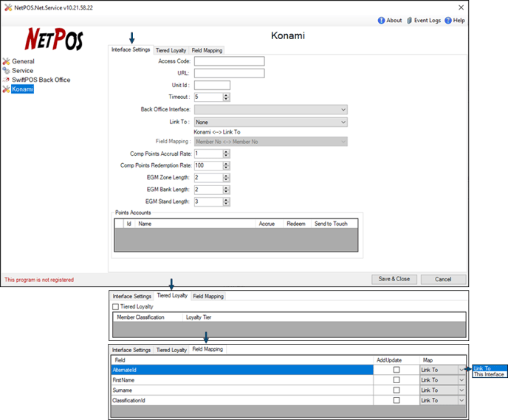Click the About info icon
Viewport: 508px width, 420px height.
tap(381, 21)
